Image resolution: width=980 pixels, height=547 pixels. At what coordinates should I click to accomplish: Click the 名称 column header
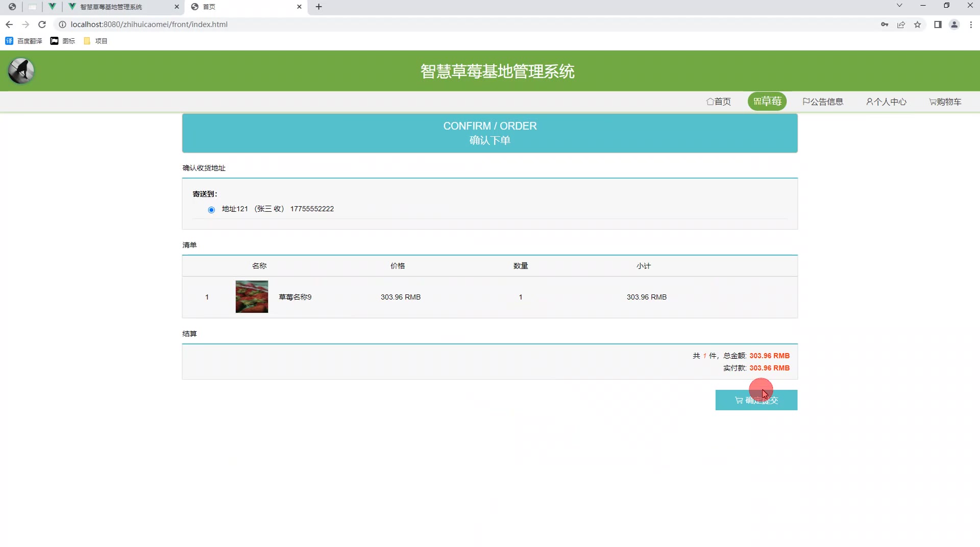coord(259,266)
